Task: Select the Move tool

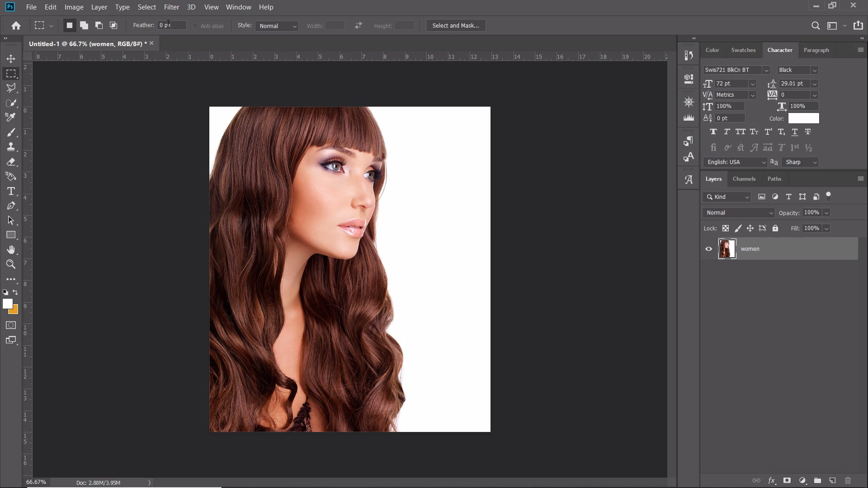Action: [11, 59]
